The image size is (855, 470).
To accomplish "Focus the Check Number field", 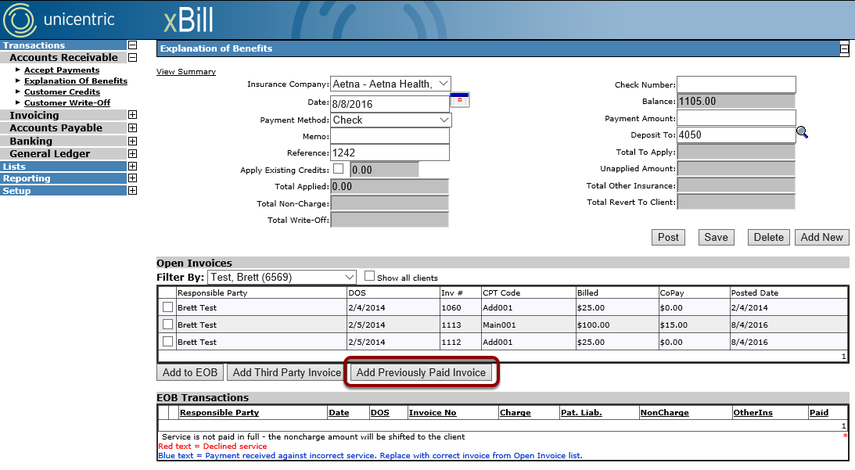I will click(x=736, y=84).
